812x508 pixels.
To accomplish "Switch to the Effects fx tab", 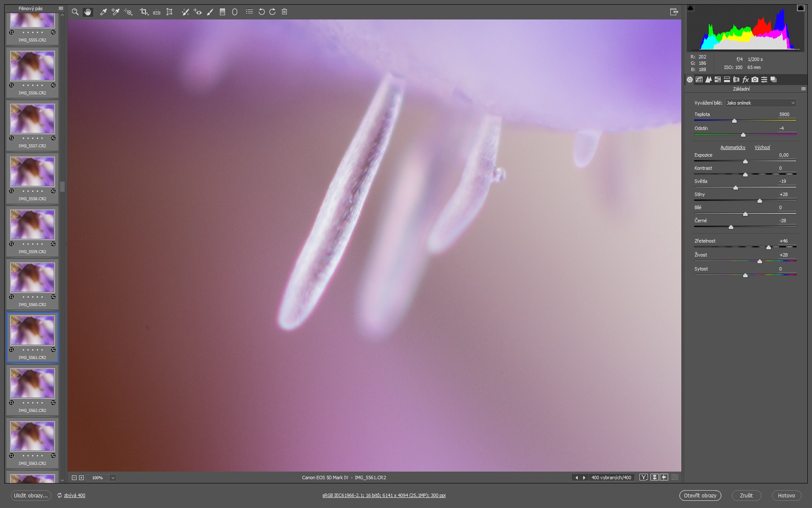I will point(746,80).
